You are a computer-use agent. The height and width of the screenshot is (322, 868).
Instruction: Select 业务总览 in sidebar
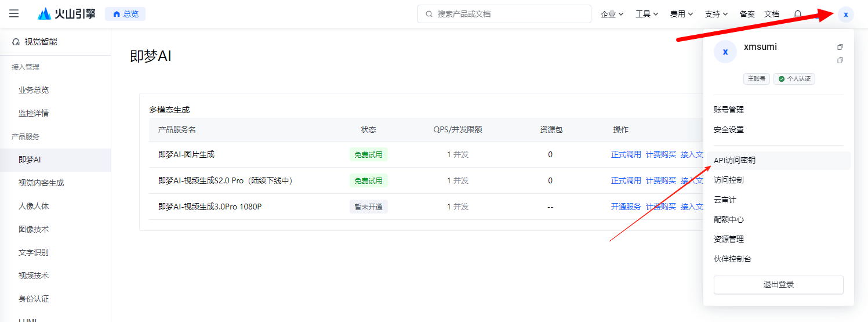(34, 90)
